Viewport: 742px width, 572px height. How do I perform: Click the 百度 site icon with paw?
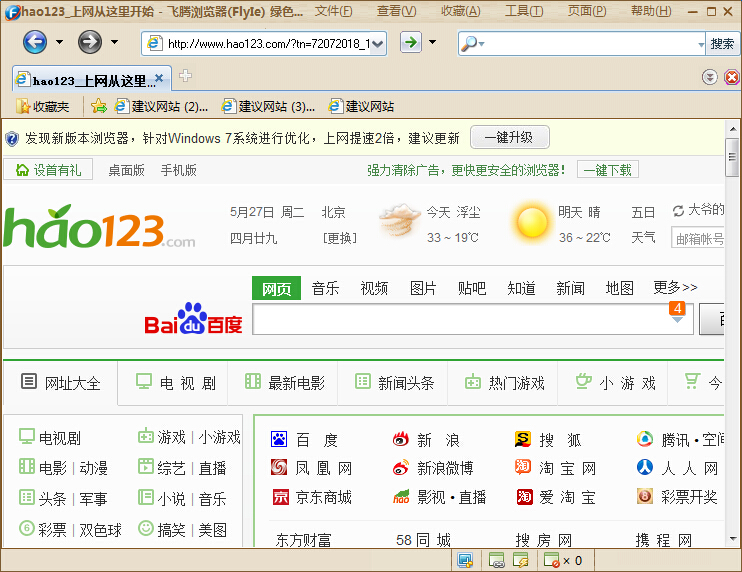[279, 440]
